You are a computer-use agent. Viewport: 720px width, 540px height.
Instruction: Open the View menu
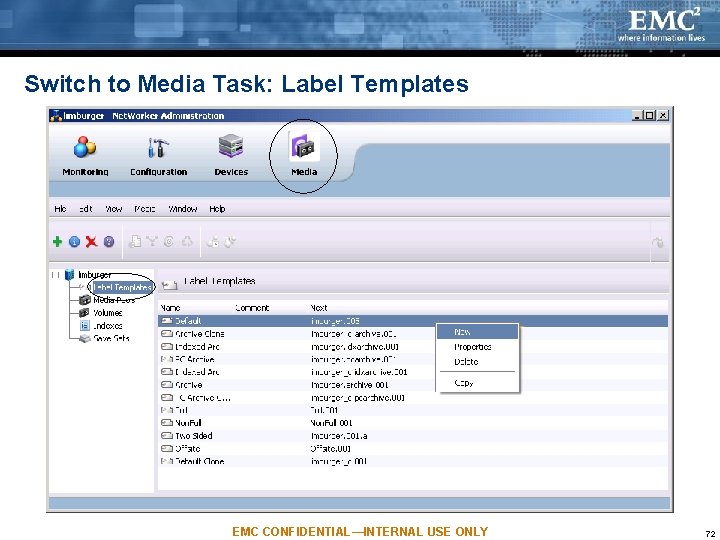coord(113,209)
